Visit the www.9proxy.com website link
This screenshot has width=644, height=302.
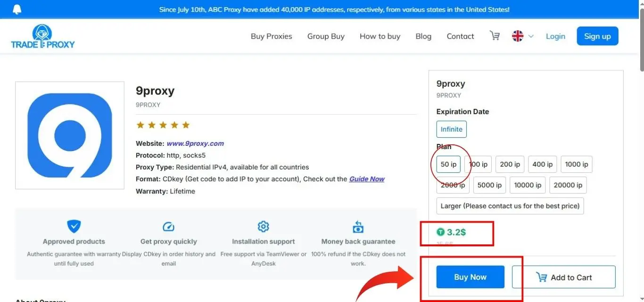195,143
